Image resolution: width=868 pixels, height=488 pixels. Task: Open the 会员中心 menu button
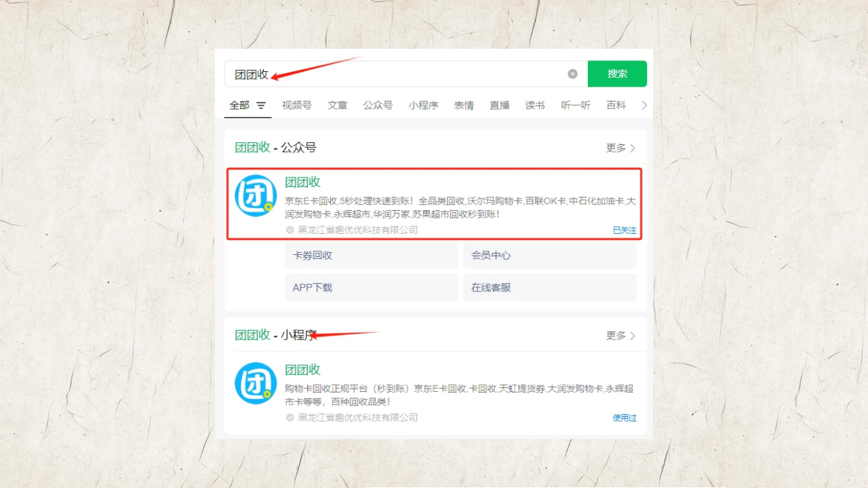(550, 256)
